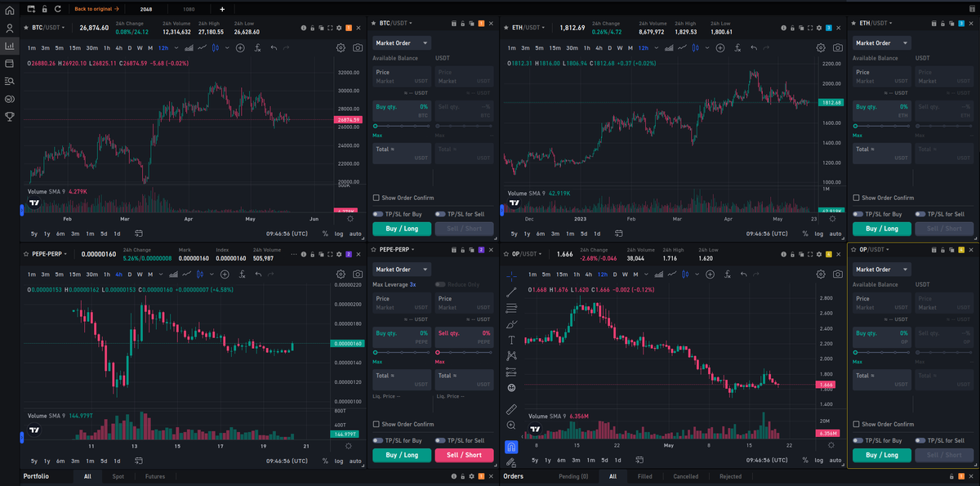980x486 pixels.
Task: Select the trend line tool on OP chart
Action: click(511, 292)
